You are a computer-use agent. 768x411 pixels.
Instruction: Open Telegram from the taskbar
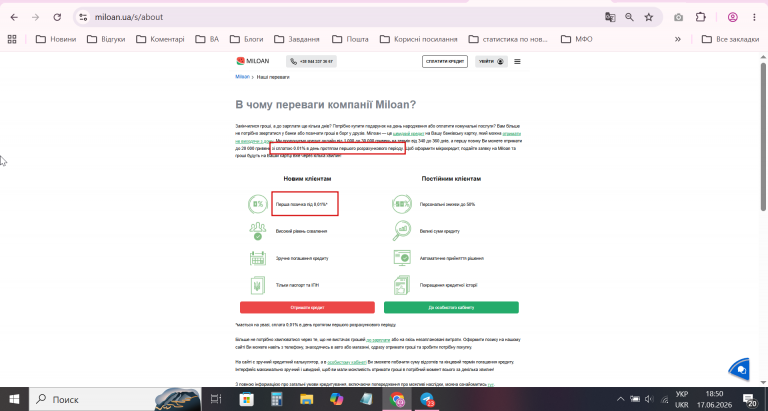pyautogui.click(x=427, y=399)
